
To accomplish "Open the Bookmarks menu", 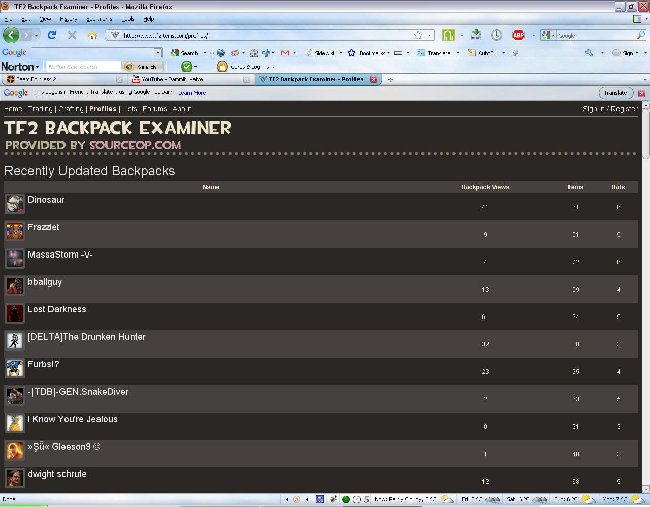I will pos(99,19).
